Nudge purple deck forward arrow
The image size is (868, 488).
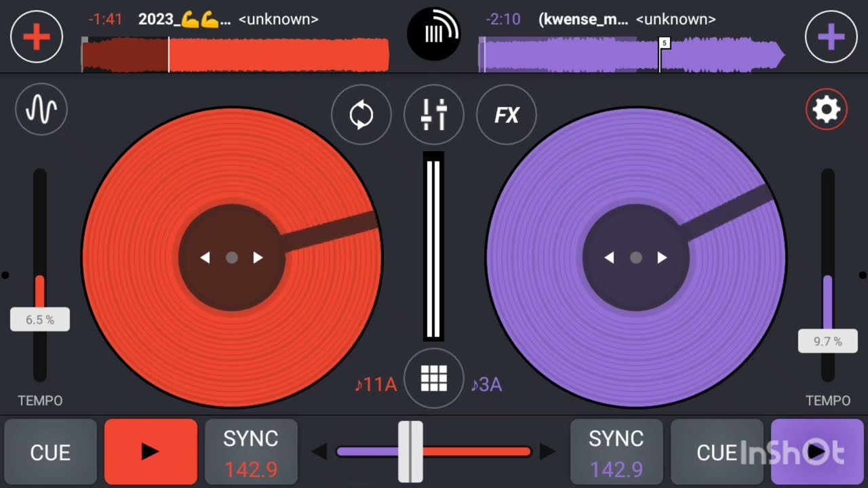(x=662, y=258)
